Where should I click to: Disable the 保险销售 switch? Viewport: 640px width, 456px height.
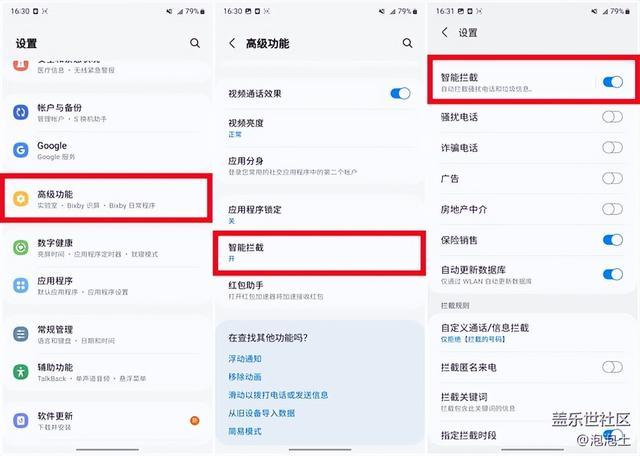pos(613,240)
